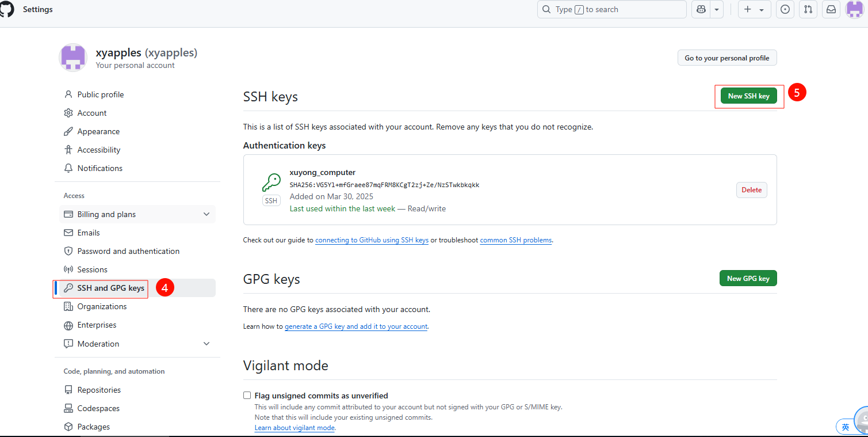868x437 pixels.
Task: Click the xyapples profile avatar image
Action: coord(73,58)
